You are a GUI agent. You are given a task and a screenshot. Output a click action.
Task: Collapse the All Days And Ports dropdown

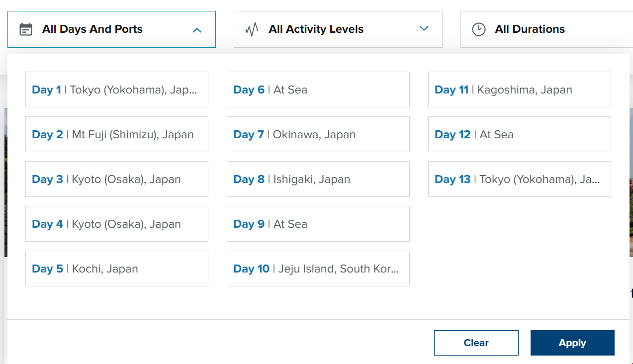(197, 30)
